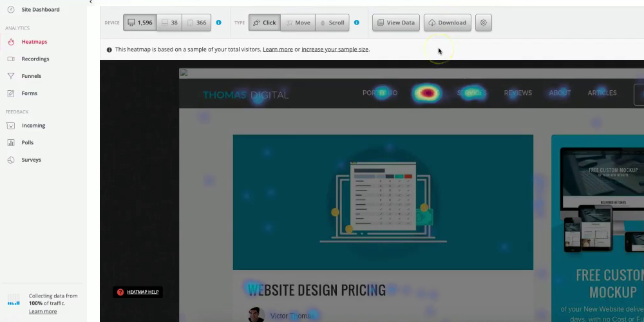This screenshot has height=322, width=644.
Task: Select the desktop device filter showing 1,596
Action: pyautogui.click(x=140, y=23)
